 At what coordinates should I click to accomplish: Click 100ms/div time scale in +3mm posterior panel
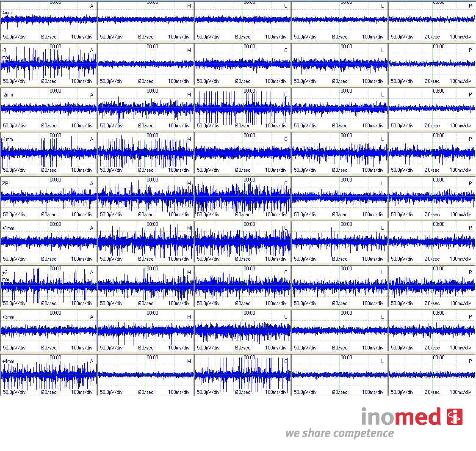click(460, 348)
